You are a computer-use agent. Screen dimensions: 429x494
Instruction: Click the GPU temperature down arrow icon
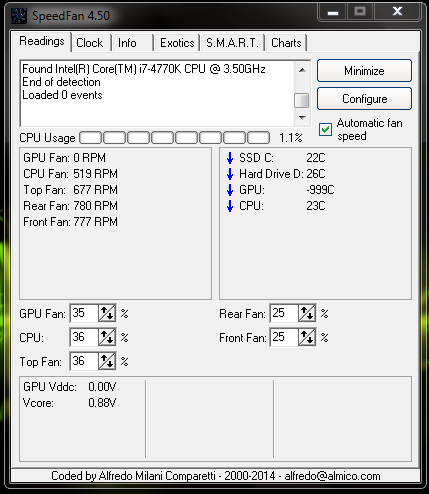coord(230,190)
